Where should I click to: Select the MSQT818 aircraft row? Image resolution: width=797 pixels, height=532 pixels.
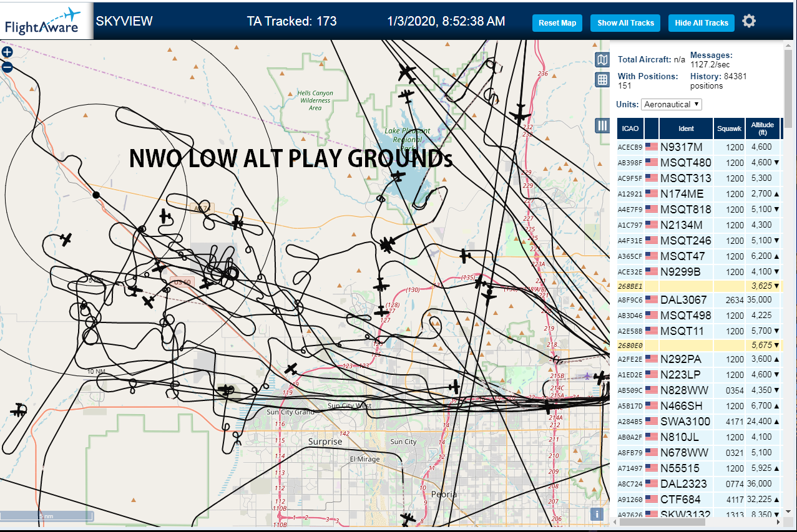(699, 210)
